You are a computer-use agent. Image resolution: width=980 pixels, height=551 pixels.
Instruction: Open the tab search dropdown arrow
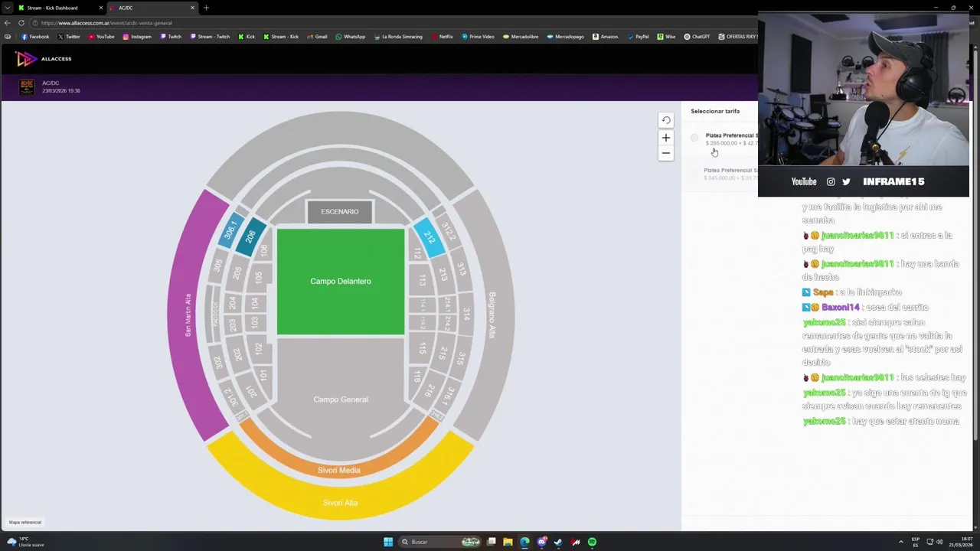(8, 8)
